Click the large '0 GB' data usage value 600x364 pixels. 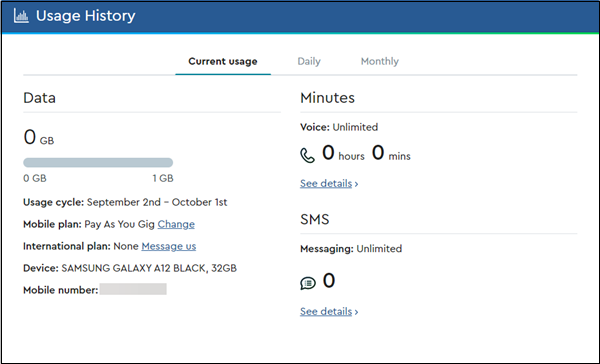(x=39, y=137)
